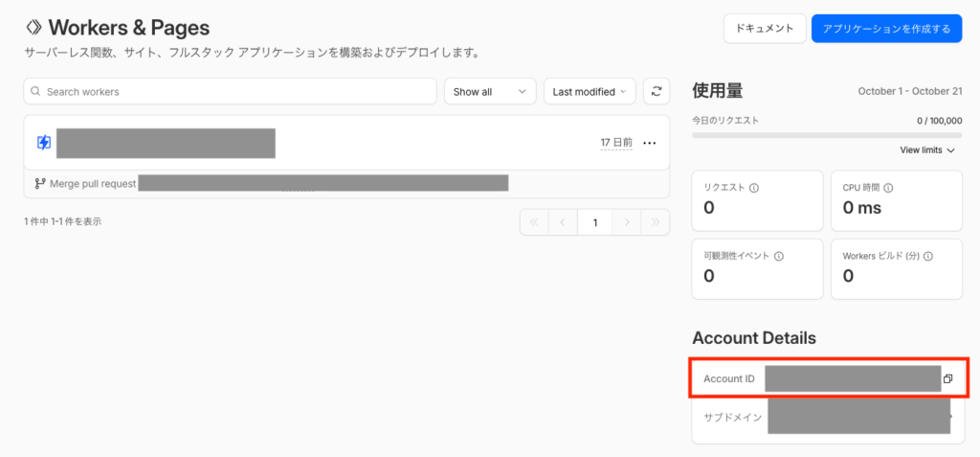Select page 1 in pagination

pyautogui.click(x=594, y=222)
